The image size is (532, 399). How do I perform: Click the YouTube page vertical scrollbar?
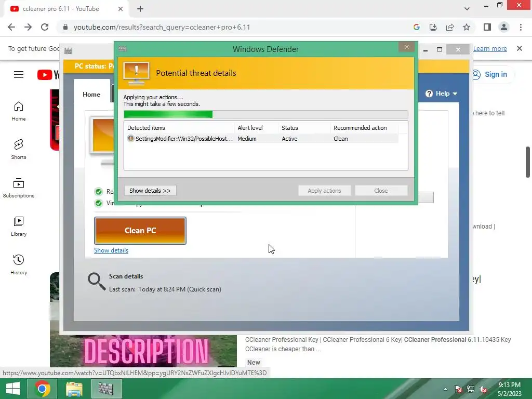[528, 162]
